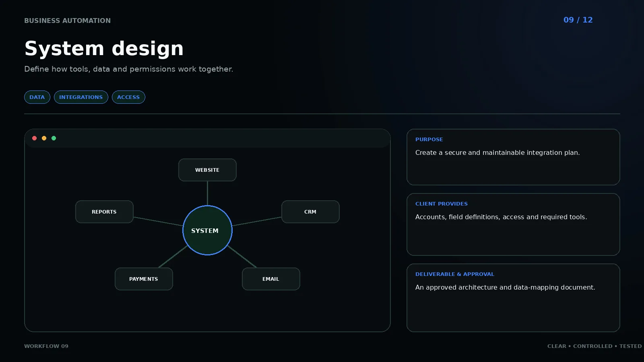Click subtitle about tools, data and permissions
Viewport: 644px width, 362px height.
128,69
